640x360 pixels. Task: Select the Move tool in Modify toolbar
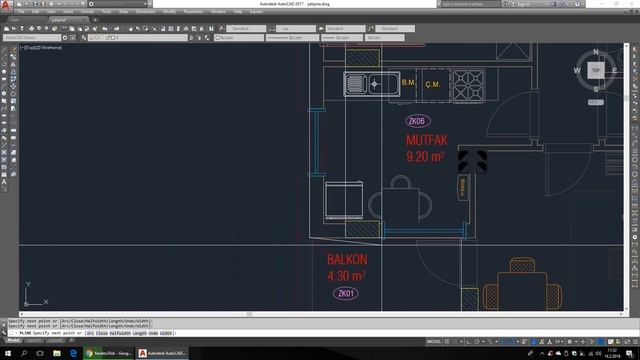coord(13,86)
